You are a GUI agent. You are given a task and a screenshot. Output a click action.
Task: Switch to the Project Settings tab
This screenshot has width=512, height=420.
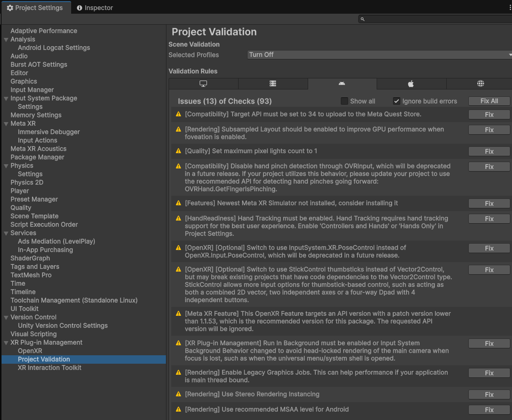point(35,8)
